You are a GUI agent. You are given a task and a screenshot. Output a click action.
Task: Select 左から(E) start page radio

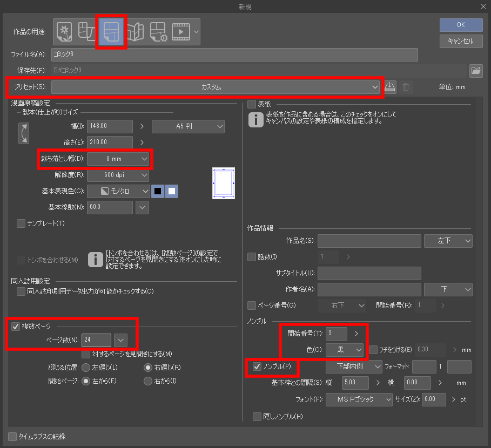[x=86, y=381]
